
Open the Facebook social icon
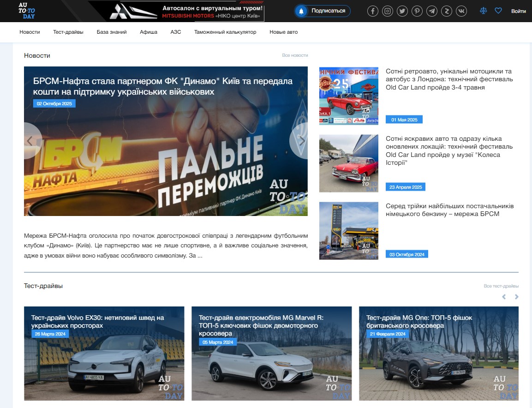[x=372, y=11]
